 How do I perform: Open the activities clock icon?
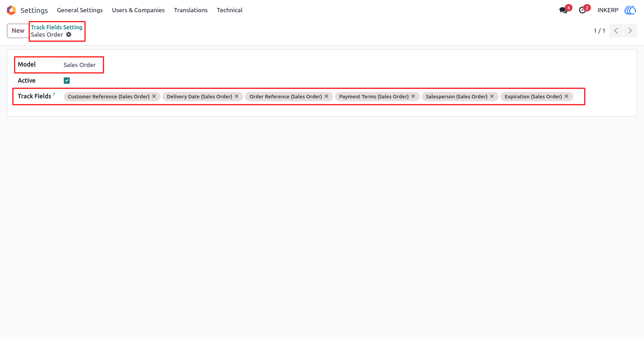tap(582, 10)
